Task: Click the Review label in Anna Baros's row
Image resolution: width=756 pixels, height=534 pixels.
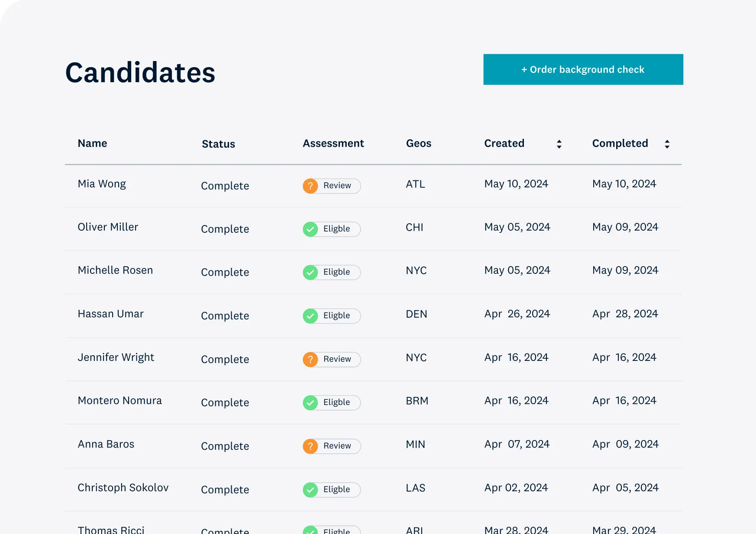Action: 337,446
